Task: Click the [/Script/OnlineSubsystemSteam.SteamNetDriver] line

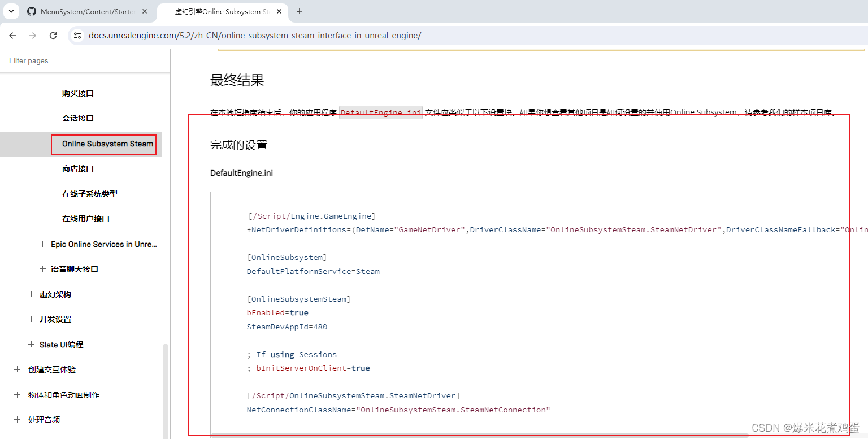Action: point(353,395)
